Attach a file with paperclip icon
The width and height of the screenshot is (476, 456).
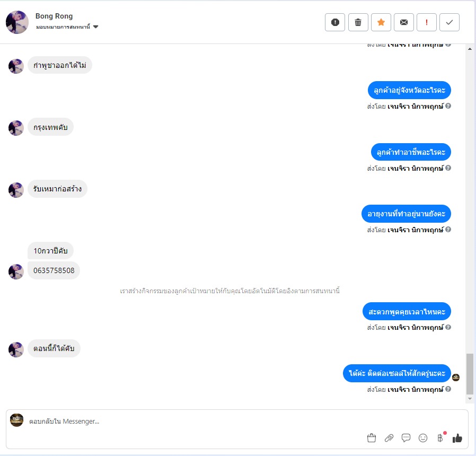pyautogui.click(x=389, y=438)
